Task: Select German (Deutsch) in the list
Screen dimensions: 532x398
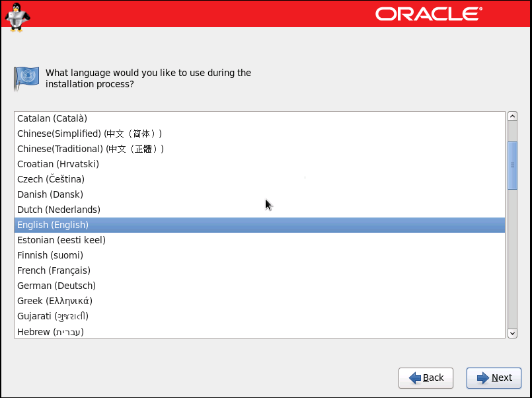Action: tap(56, 286)
